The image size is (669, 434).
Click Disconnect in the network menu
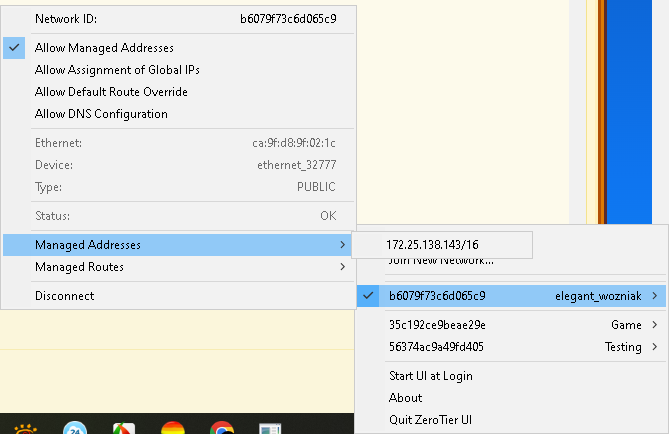click(x=65, y=296)
